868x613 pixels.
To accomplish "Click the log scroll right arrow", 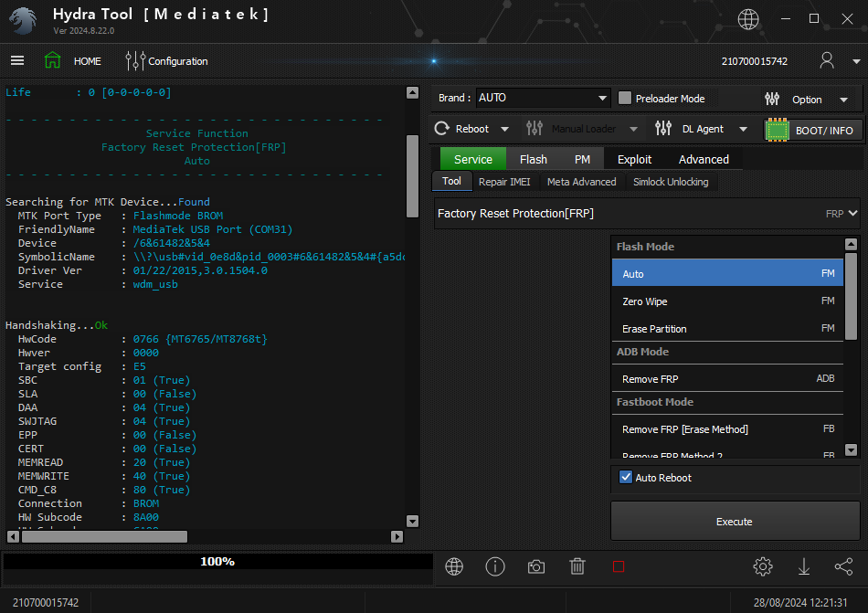I will pyautogui.click(x=397, y=536).
